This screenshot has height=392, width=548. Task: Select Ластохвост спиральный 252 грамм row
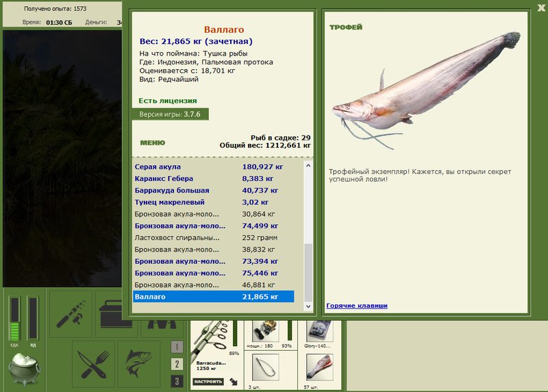click(x=214, y=238)
